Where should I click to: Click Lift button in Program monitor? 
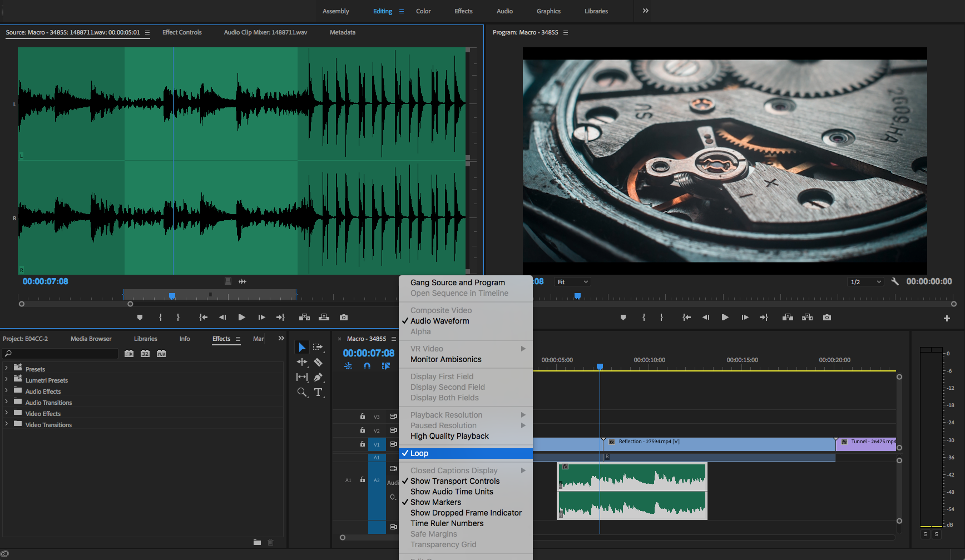pyautogui.click(x=788, y=318)
